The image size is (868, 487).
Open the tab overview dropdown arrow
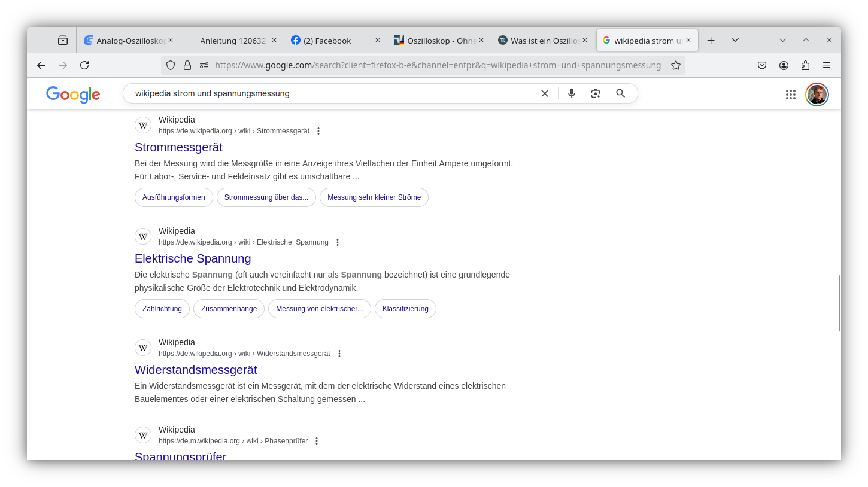735,40
